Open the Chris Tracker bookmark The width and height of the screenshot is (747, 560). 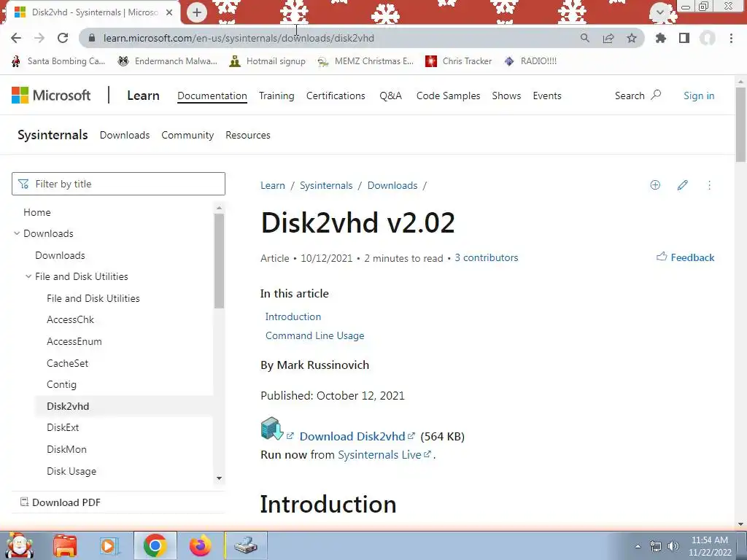pos(458,61)
